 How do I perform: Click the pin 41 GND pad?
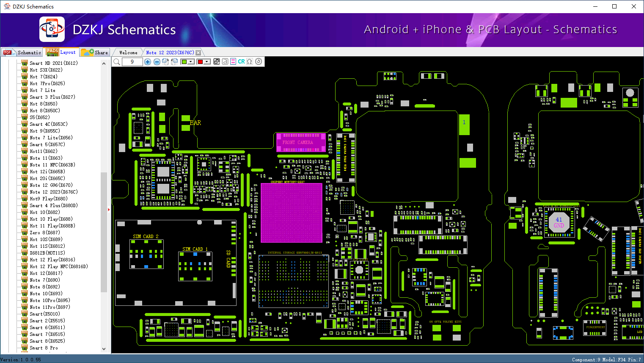(559, 222)
